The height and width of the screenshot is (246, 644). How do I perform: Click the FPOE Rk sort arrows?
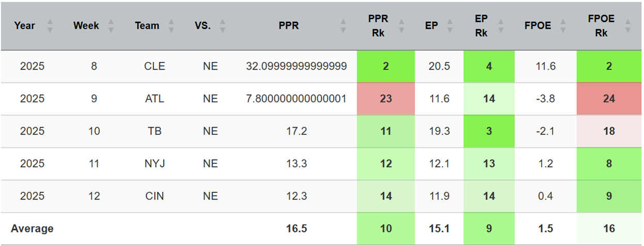[x=627, y=26]
